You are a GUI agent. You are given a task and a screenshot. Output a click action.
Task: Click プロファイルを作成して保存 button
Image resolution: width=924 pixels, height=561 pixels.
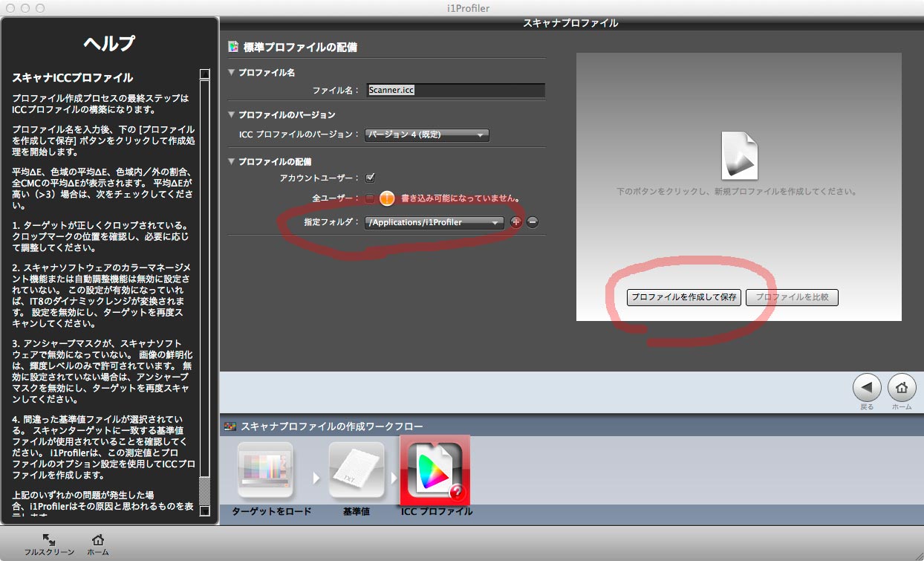pos(684,297)
